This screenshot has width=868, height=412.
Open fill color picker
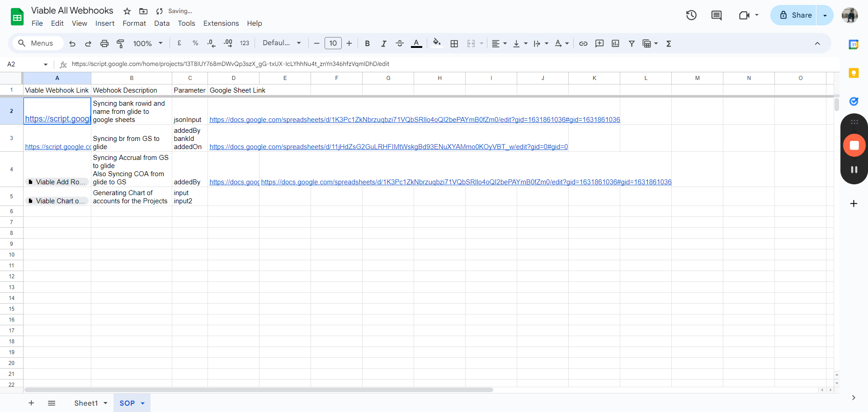(437, 43)
